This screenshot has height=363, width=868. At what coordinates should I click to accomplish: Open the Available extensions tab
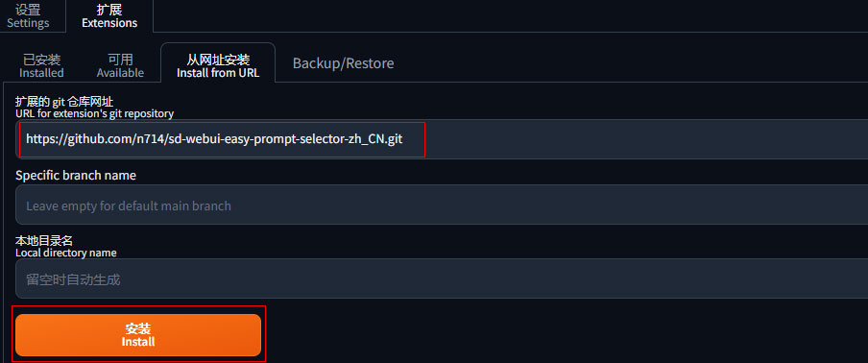pos(120,66)
